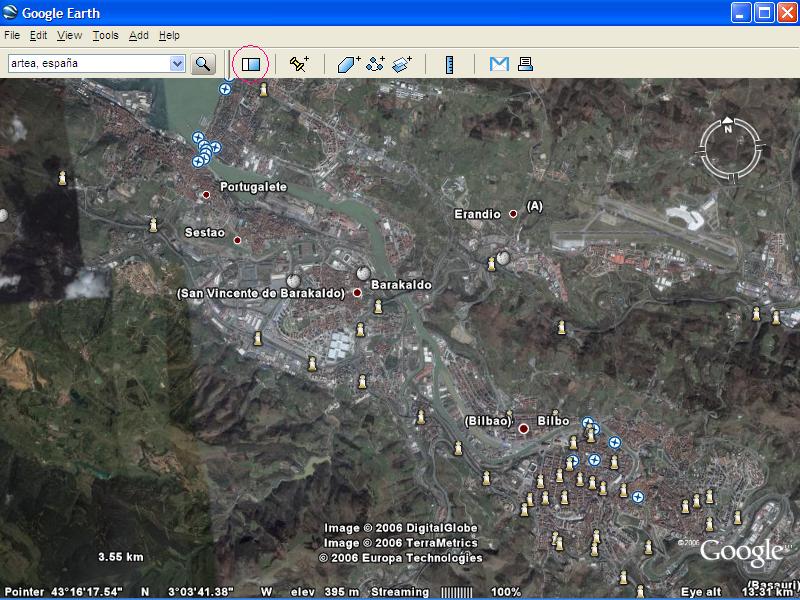Select the red dot marking Portugalete
800x600 pixels.
pos(206,195)
